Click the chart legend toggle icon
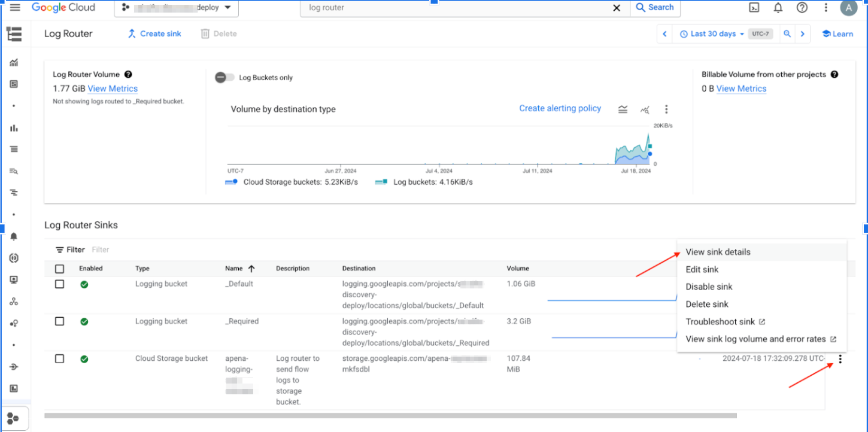Image resolution: width=868 pixels, height=432 pixels. tap(623, 109)
